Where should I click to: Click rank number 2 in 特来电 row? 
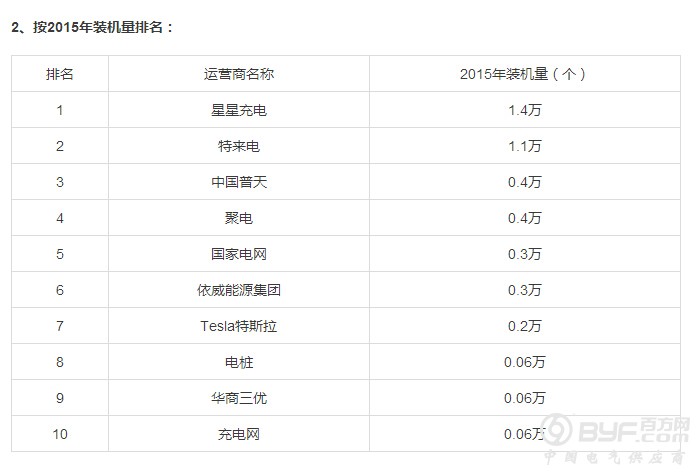pyautogui.click(x=60, y=146)
